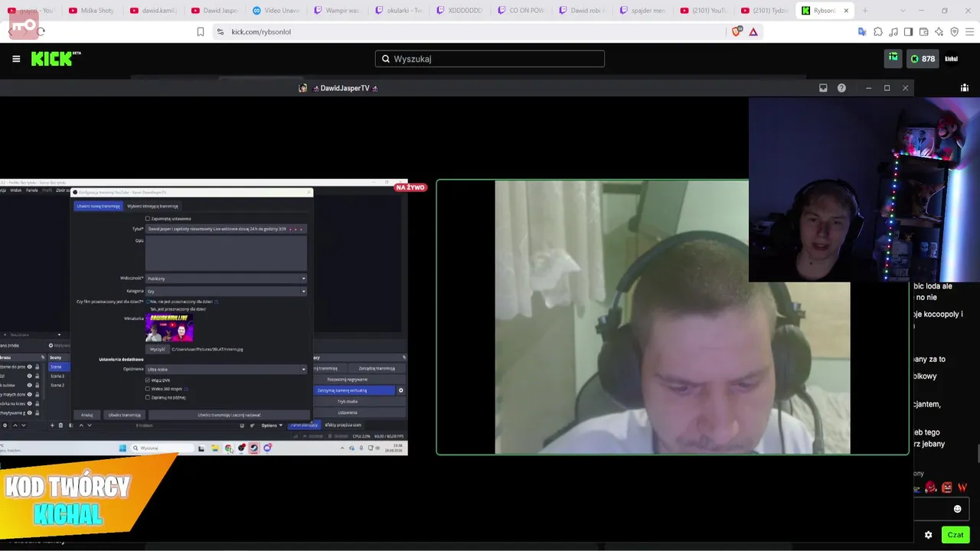
Task: Click the help question mark icon
Action: coord(841,88)
